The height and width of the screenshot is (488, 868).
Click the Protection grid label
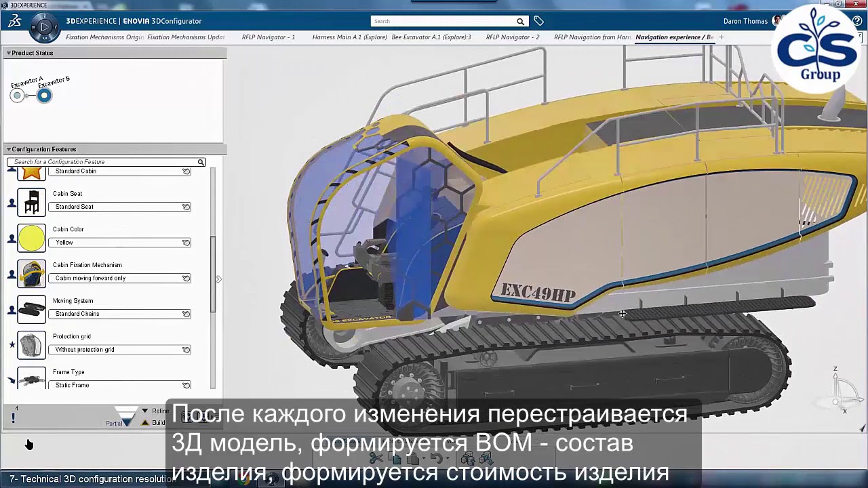point(71,336)
